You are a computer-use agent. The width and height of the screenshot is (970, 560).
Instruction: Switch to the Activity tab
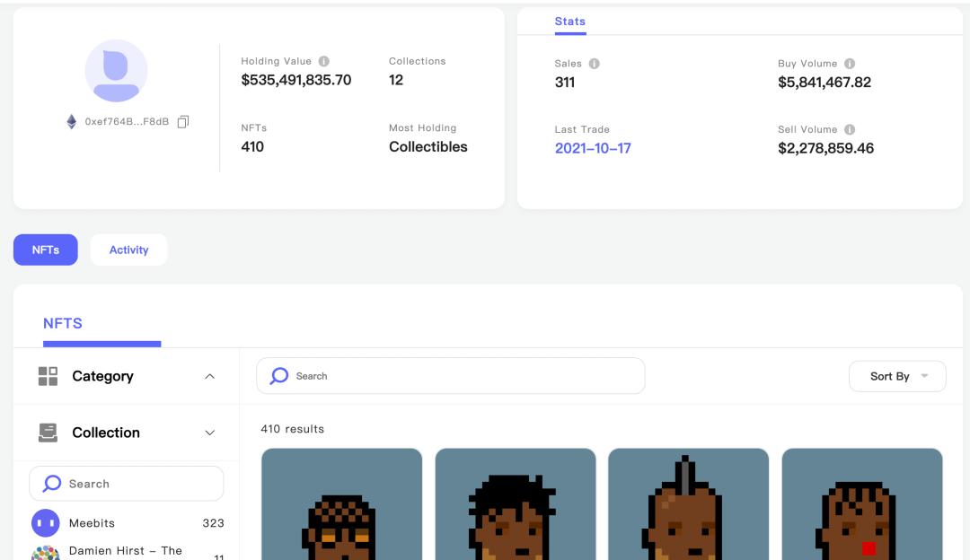(128, 249)
